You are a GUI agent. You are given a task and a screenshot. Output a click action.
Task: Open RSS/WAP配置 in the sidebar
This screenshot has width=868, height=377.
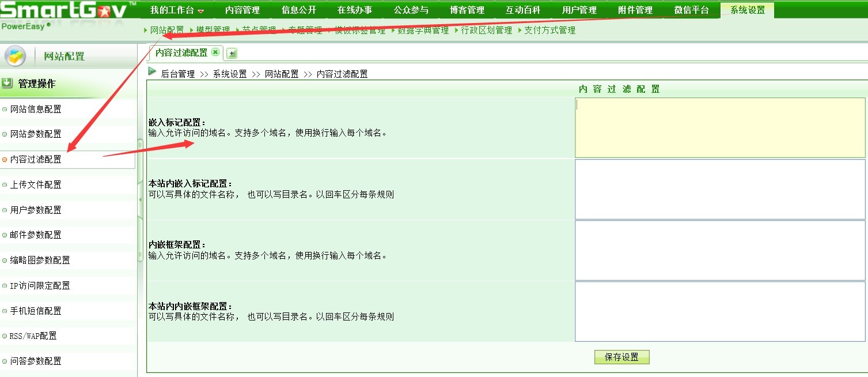[x=33, y=336]
